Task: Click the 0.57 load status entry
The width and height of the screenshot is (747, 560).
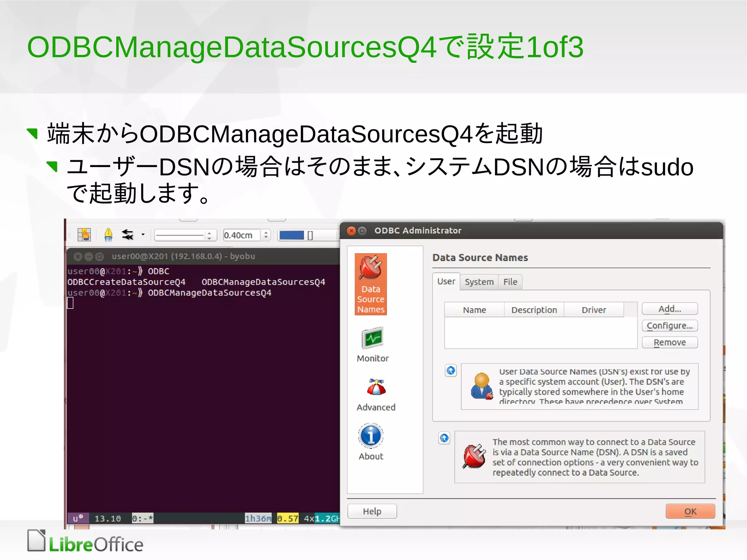Action: [288, 518]
